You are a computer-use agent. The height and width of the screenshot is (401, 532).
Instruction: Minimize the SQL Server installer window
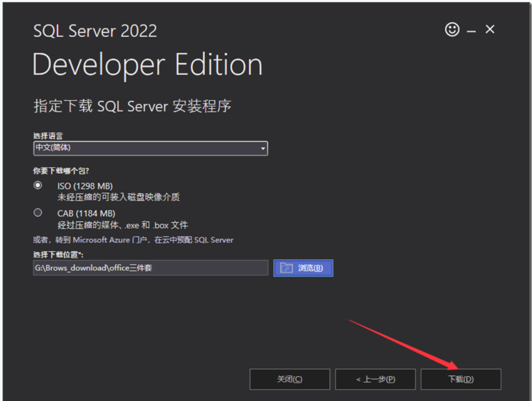tap(471, 31)
